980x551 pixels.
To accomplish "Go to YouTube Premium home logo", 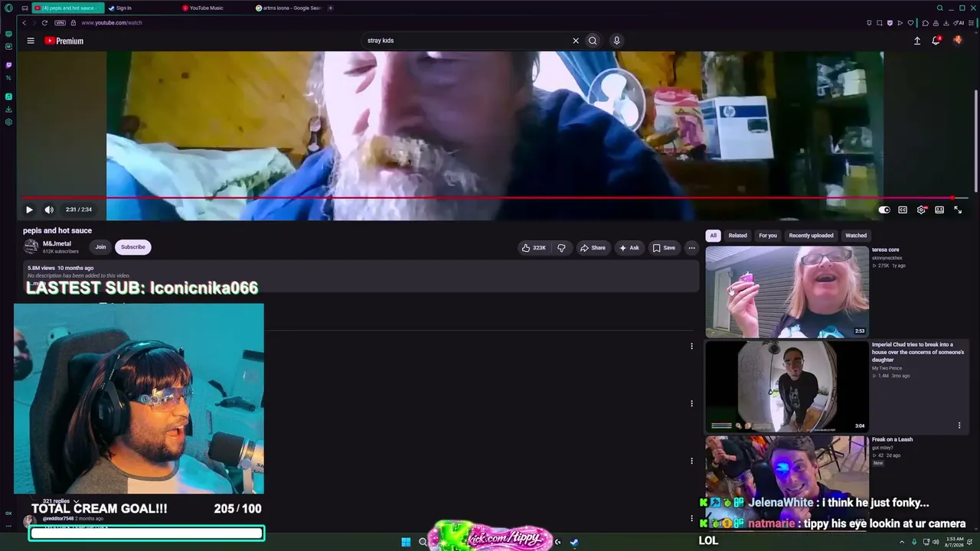I will pyautogui.click(x=64, y=41).
